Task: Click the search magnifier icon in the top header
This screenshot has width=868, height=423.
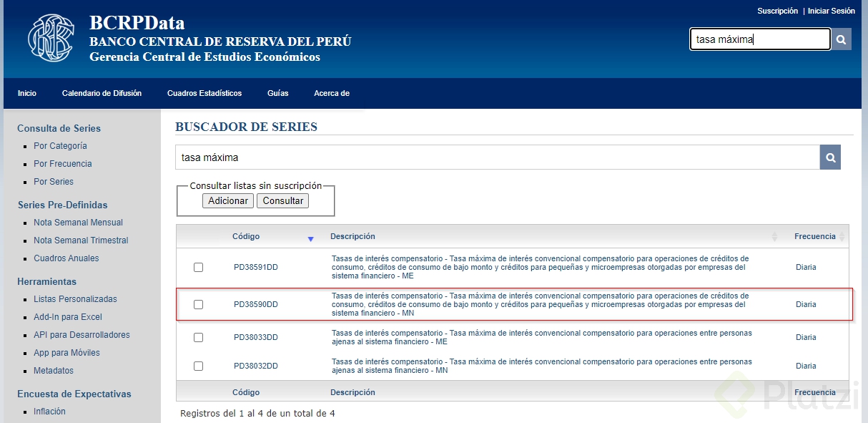Action: coord(841,39)
